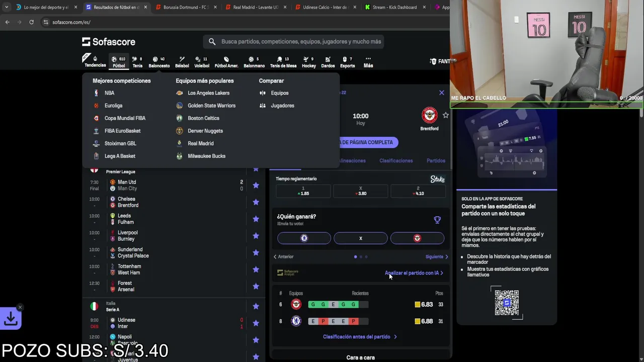Toggle favorite star for Tottenham West Ham
This screenshot has height=362, width=644.
[x=256, y=269]
